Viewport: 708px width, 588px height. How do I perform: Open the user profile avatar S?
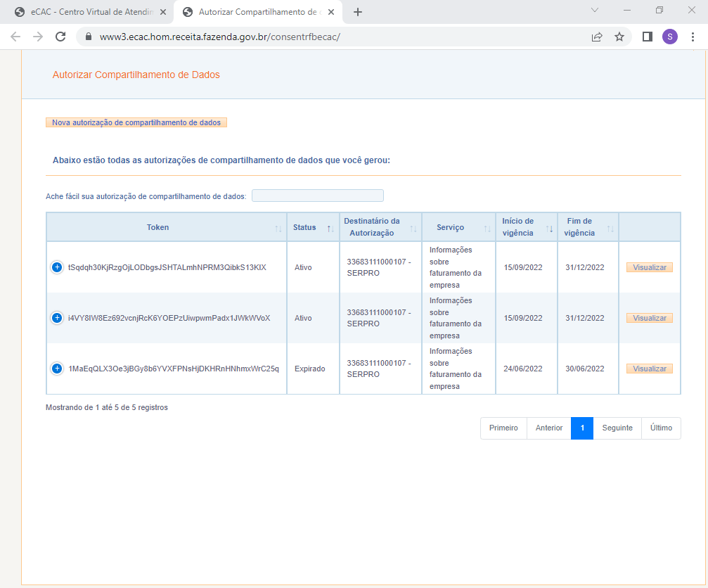[669, 37]
